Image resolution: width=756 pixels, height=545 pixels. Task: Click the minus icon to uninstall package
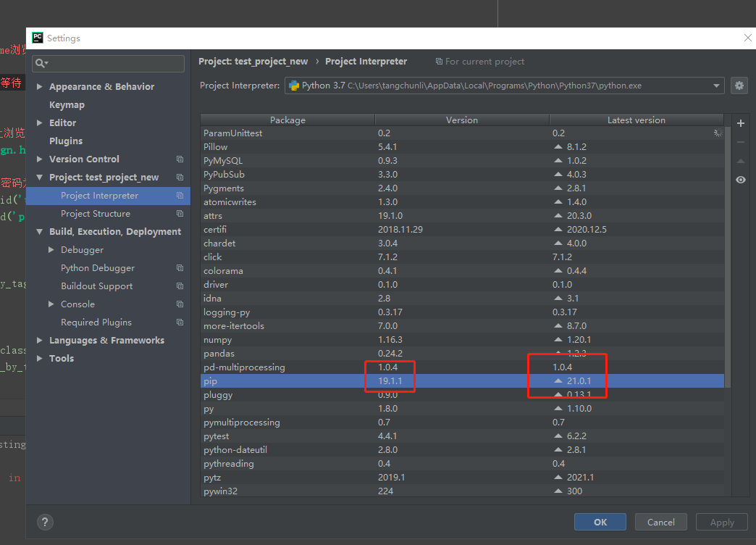[741, 142]
